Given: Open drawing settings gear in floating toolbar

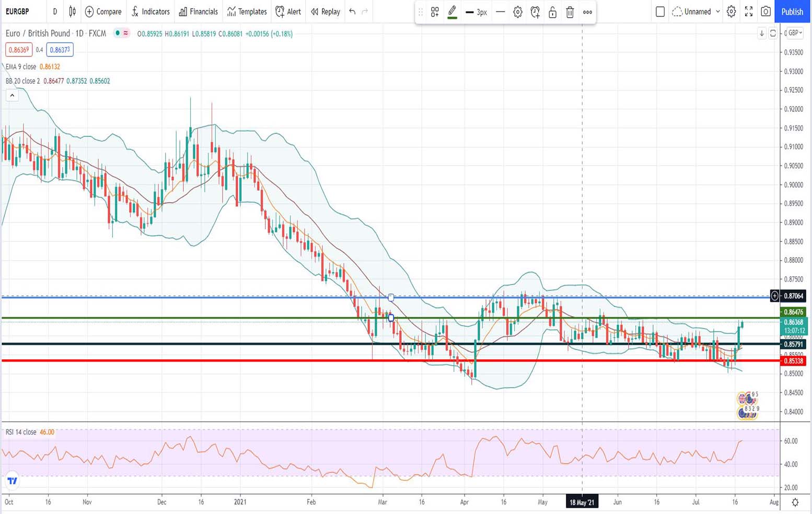Looking at the screenshot, I should tap(517, 12).
